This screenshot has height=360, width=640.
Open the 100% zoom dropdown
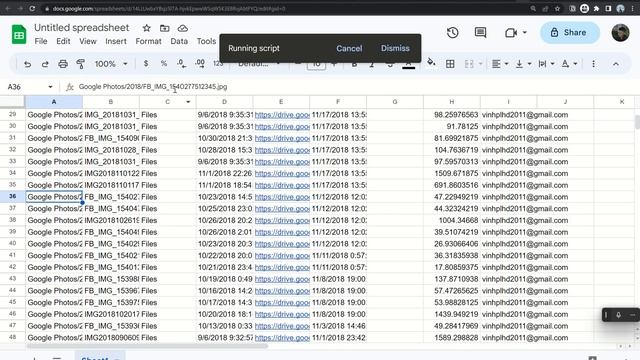pos(111,64)
